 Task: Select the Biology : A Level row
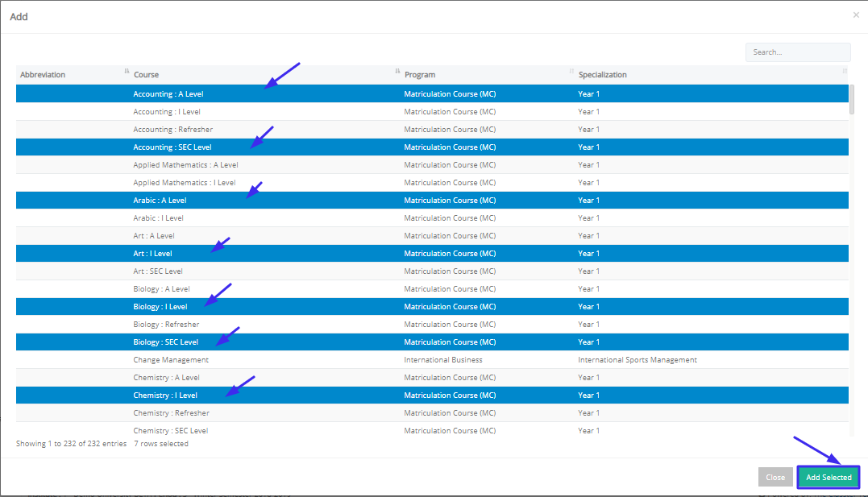pos(432,289)
